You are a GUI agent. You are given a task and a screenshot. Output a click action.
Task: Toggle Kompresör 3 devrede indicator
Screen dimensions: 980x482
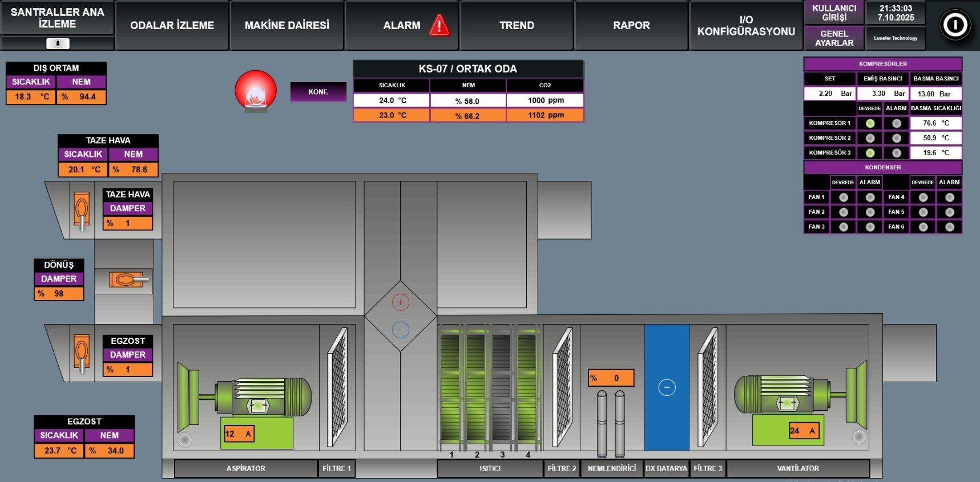tap(870, 153)
